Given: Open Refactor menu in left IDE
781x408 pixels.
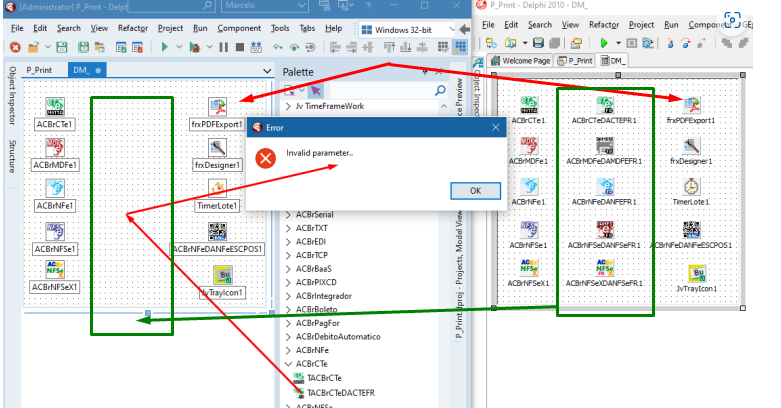Looking at the screenshot, I should pyautogui.click(x=132, y=28).
